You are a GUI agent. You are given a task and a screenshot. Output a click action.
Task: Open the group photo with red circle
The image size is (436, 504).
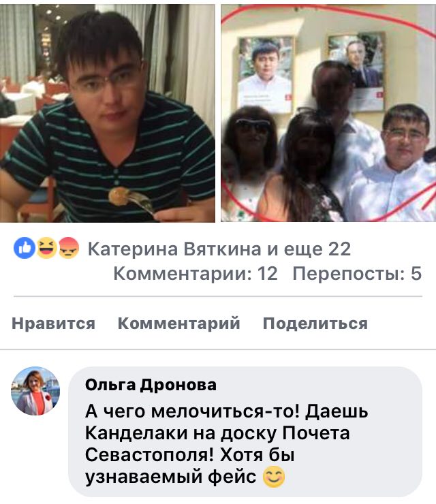click(x=328, y=113)
